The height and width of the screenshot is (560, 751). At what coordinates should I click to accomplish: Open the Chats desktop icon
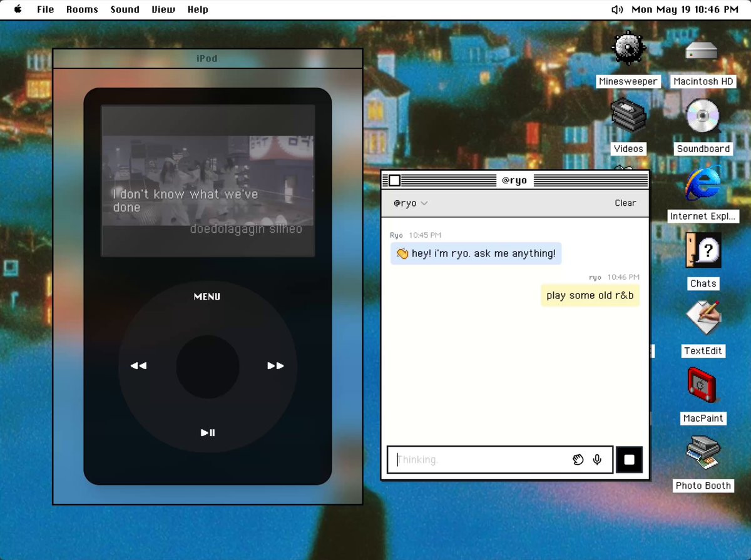pos(703,250)
